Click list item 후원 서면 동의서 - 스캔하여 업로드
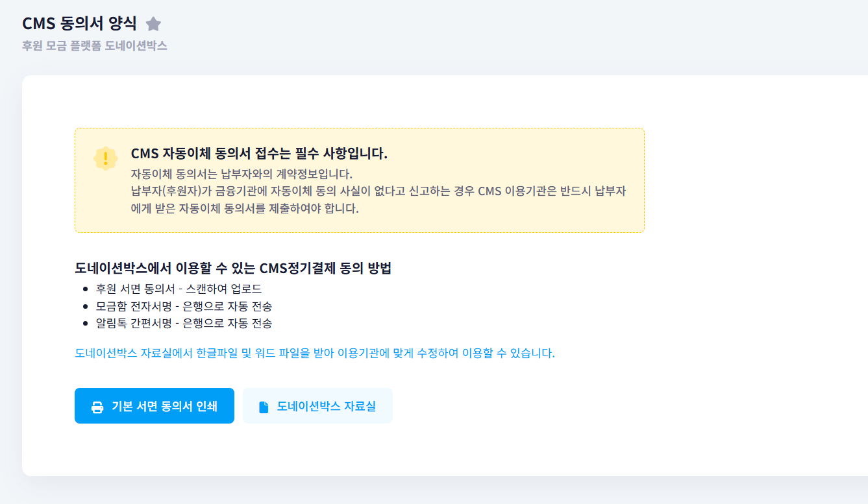 click(x=179, y=289)
